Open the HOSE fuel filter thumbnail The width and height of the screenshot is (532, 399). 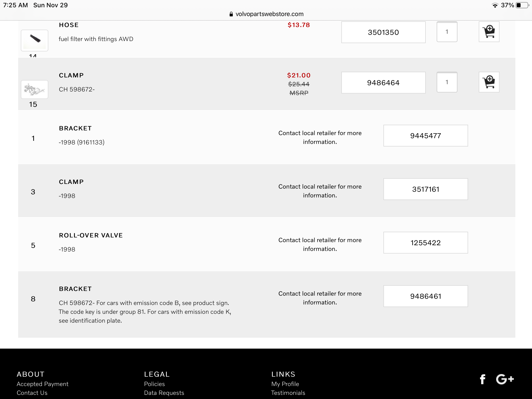point(35,40)
